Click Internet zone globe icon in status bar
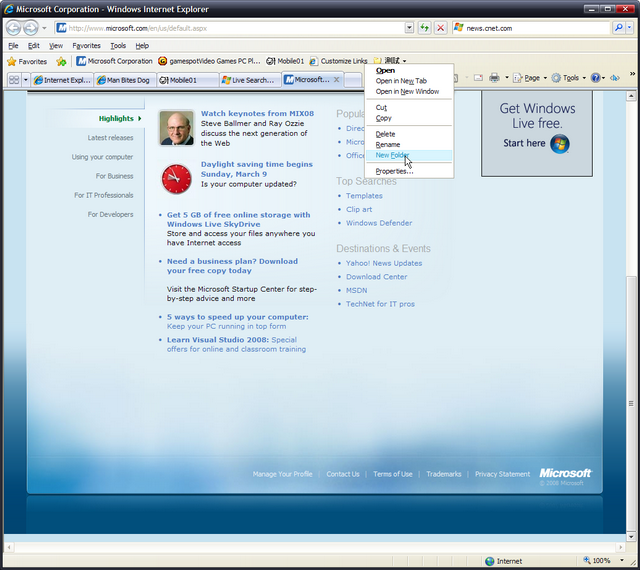The width and height of the screenshot is (640, 570). 490,561
